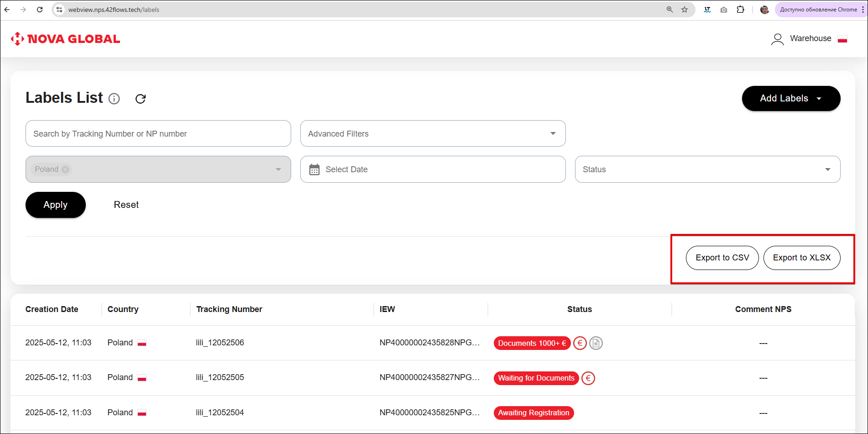
Task: Bookmark this page with the star icon
Action: 685,10
